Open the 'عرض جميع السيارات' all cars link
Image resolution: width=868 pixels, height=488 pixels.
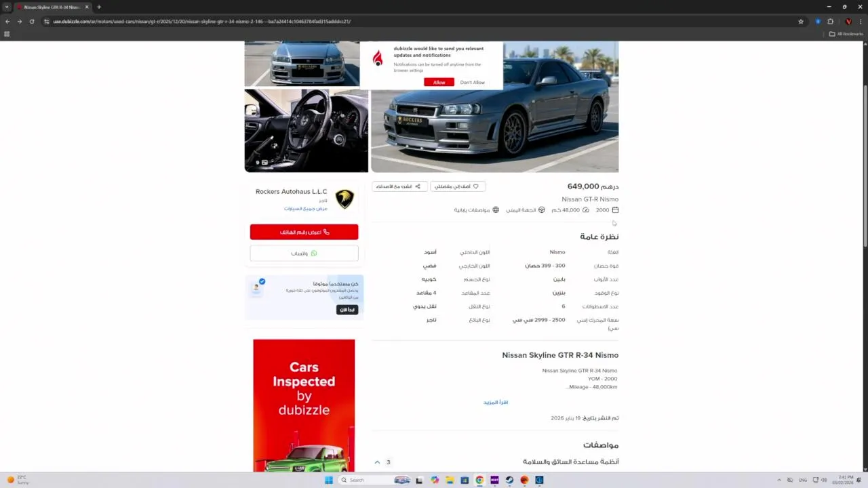[305, 209]
